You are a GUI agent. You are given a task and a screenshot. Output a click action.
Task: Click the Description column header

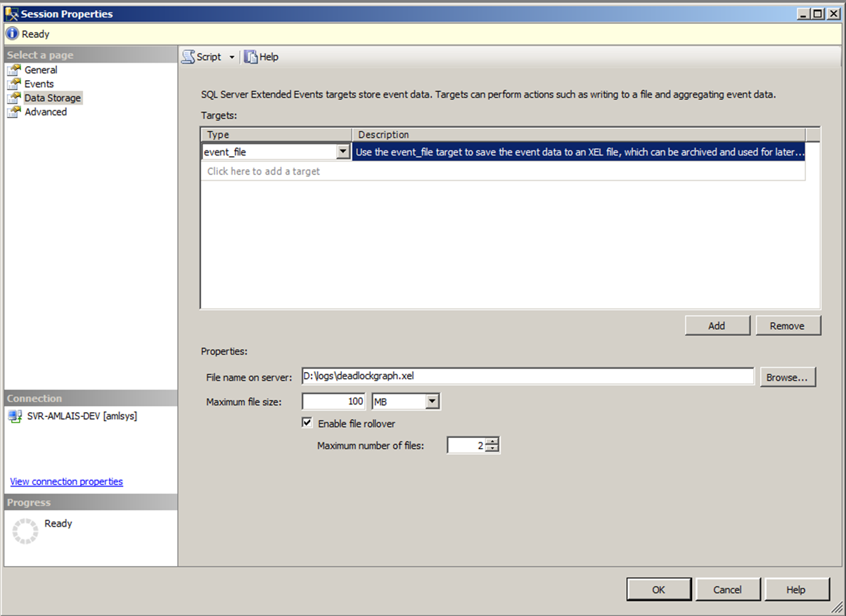579,134
